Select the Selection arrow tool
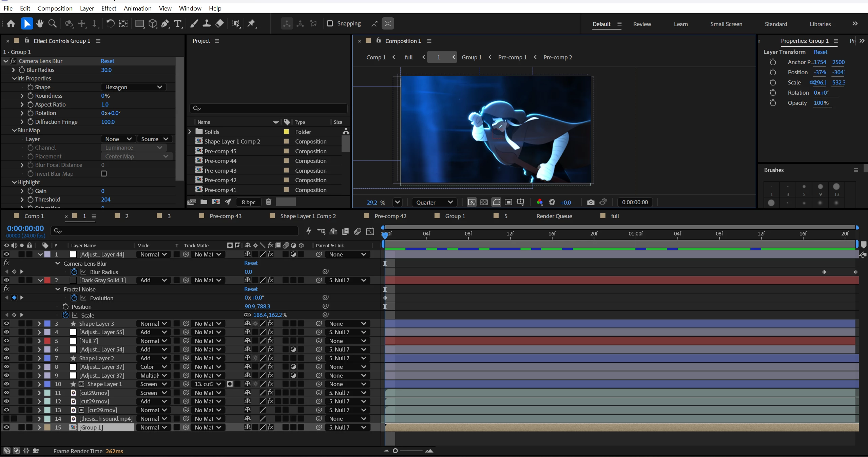Viewport: 868px width, 457px height. tap(27, 23)
